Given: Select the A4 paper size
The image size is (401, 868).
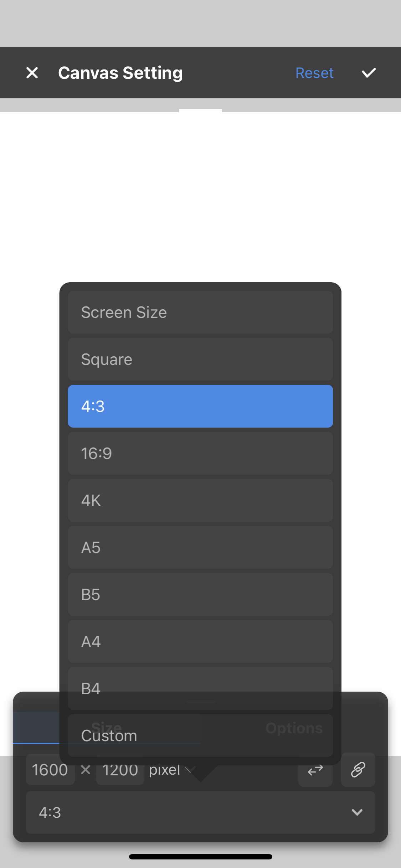Looking at the screenshot, I should tap(200, 641).
